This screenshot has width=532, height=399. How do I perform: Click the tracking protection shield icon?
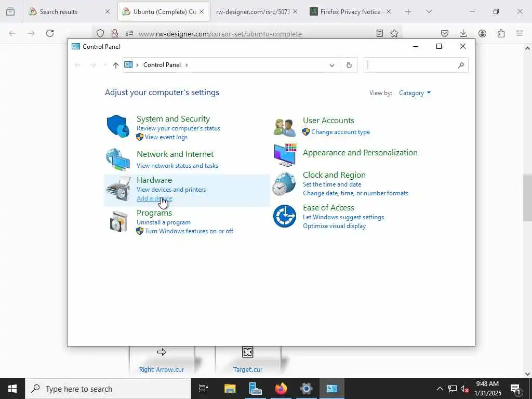[100, 33]
